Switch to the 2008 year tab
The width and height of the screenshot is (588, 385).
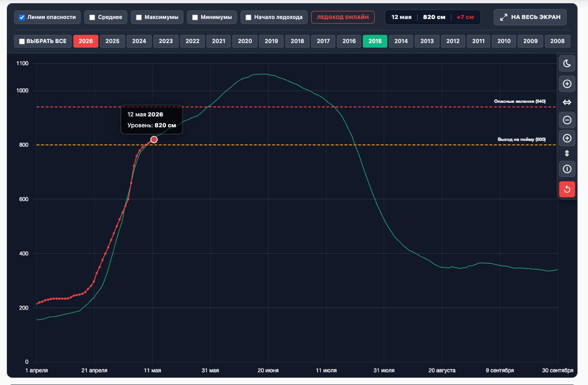point(557,41)
